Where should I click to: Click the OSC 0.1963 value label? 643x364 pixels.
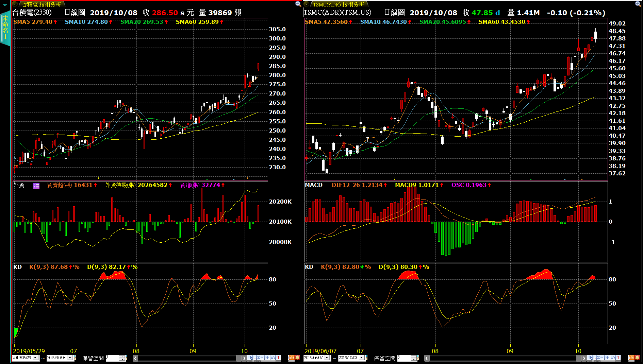pyautogui.click(x=471, y=185)
